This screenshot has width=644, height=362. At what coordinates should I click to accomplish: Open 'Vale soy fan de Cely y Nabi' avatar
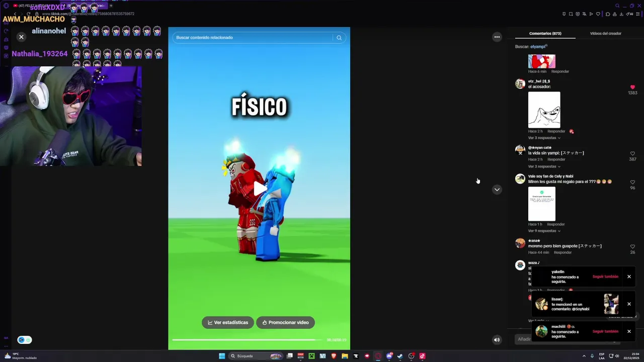[520, 179]
